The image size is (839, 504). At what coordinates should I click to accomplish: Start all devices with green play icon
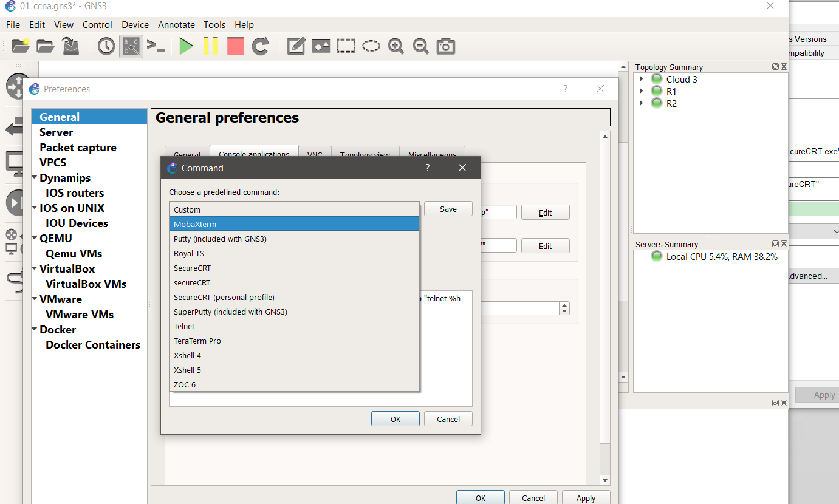pos(186,46)
